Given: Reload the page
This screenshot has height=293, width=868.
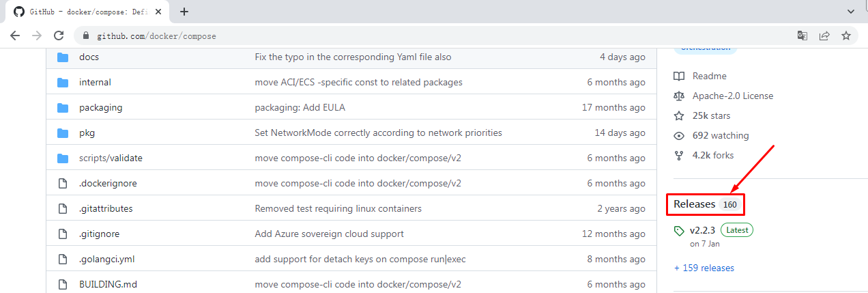Looking at the screenshot, I should [x=59, y=36].
